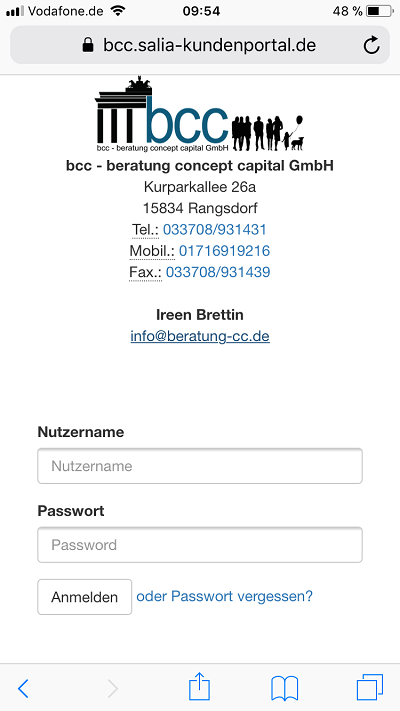Open the share sheet icon
The image size is (400, 711).
(x=200, y=686)
